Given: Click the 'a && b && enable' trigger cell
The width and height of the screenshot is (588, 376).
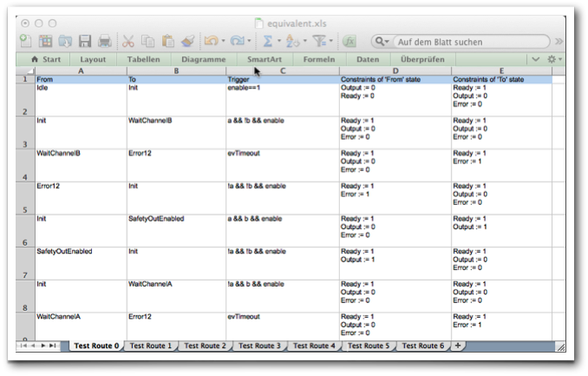Looking at the screenshot, I should tap(283, 231).
